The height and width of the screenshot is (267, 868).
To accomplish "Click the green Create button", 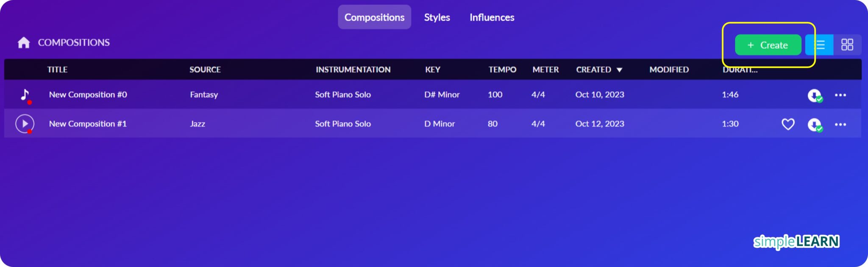I will pos(768,45).
